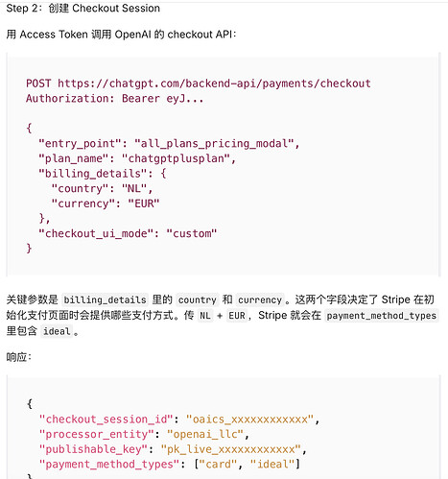Click the "checkout_session_id" response key
This screenshot has width=448, height=479.
pos(106,419)
